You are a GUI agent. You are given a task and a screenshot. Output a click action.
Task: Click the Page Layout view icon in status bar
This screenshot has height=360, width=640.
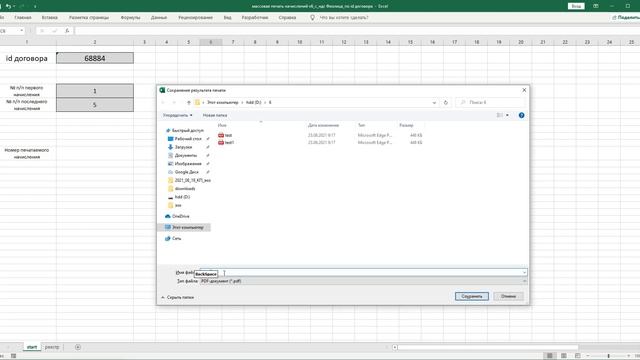point(563,356)
